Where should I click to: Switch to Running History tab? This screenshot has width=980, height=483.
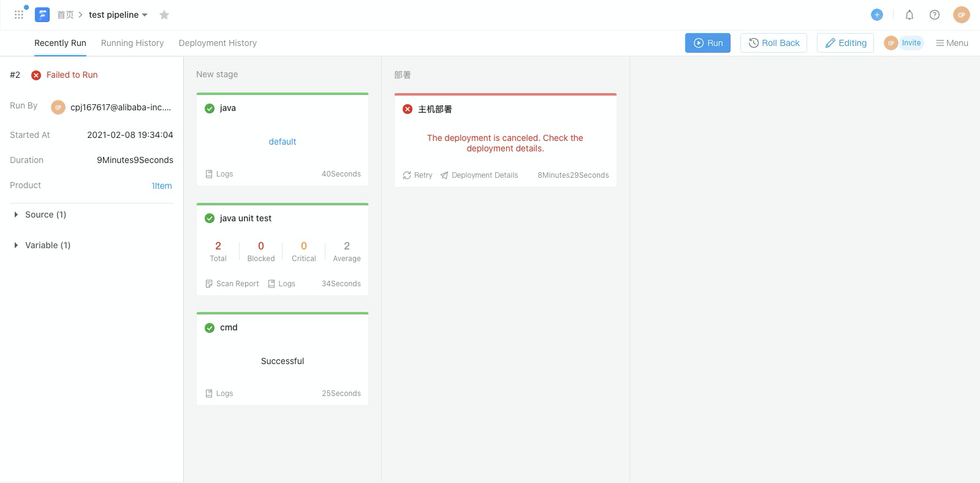[x=132, y=43]
